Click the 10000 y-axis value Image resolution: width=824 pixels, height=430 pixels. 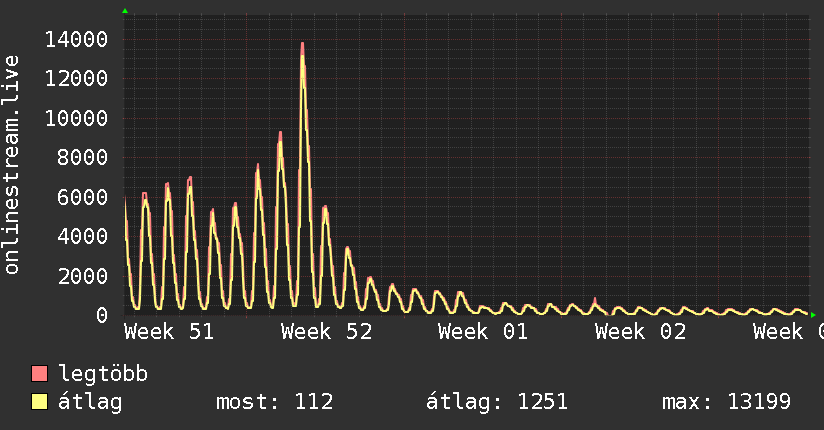coord(76,118)
